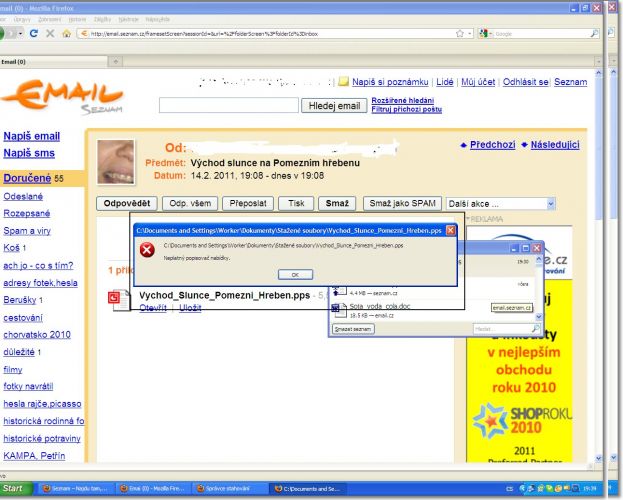Save attachment via Uložit link
The image size is (623, 500).
190,308
